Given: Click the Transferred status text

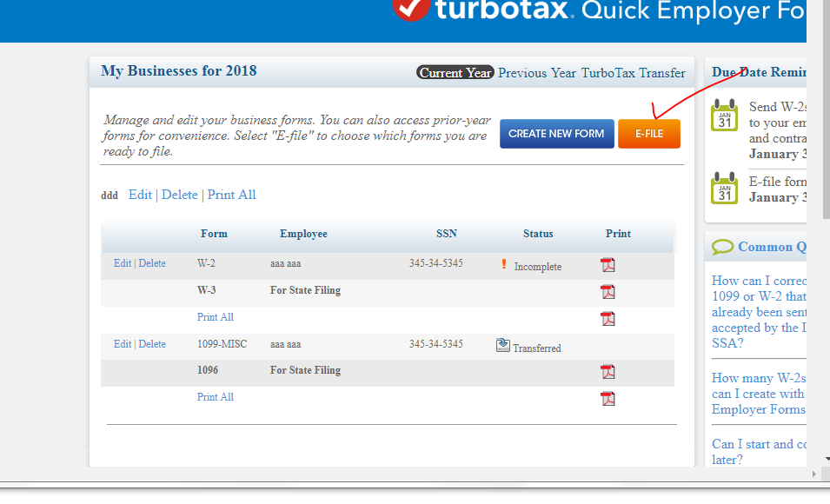Looking at the screenshot, I should point(537,348).
